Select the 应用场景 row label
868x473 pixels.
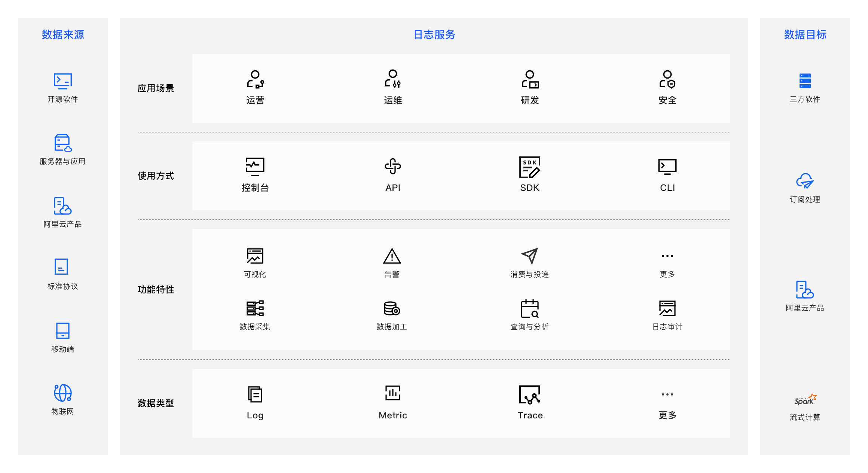pyautogui.click(x=156, y=88)
